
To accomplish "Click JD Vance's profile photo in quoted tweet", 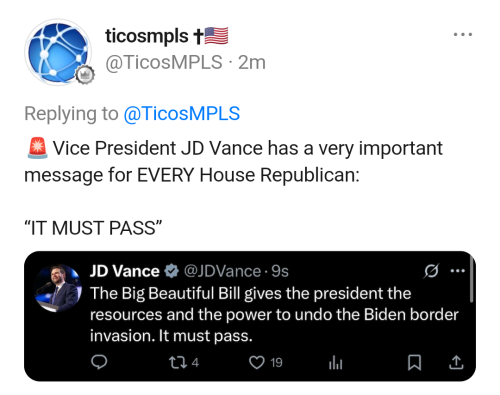I will pyautogui.click(x=58, y=288).
